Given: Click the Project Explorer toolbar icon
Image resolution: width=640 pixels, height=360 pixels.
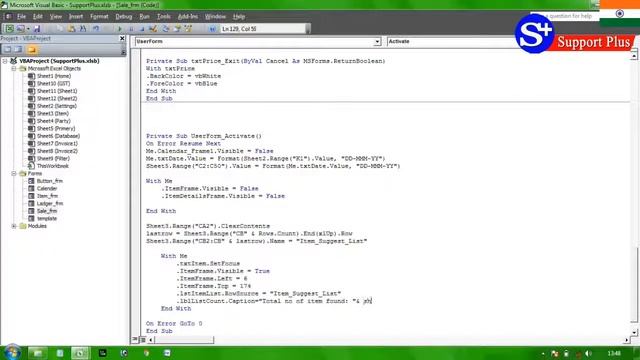Looking at the screenshot, I should coord(166,29).
